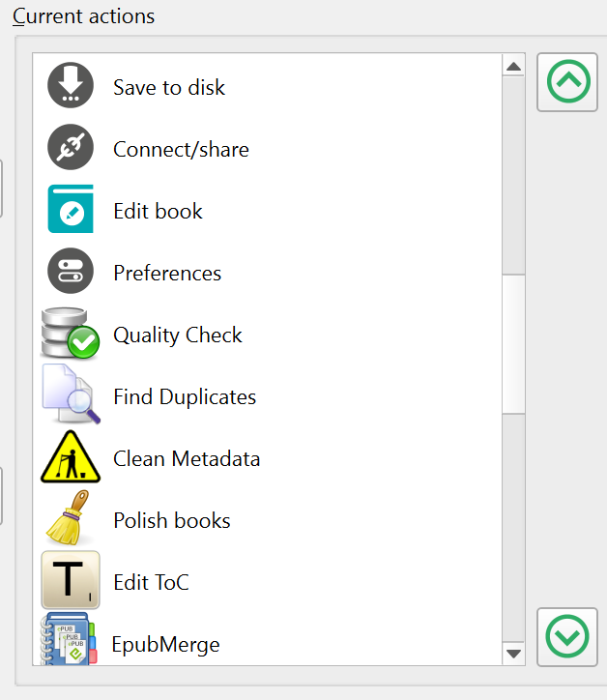This screenshot has width=607, height=700.
Task: Click the Edit ToC icon
Action: coord(71,582)
